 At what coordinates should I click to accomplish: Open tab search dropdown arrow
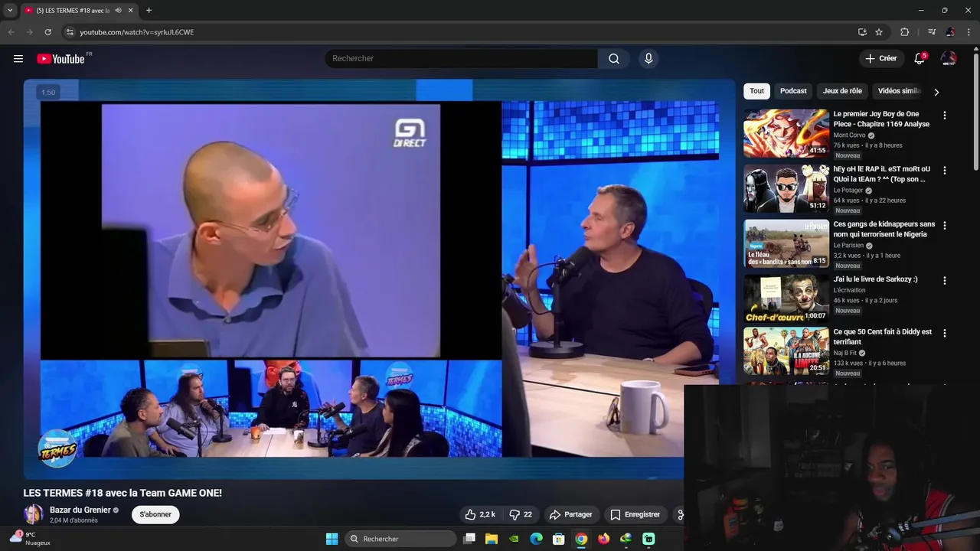(10, 11)
